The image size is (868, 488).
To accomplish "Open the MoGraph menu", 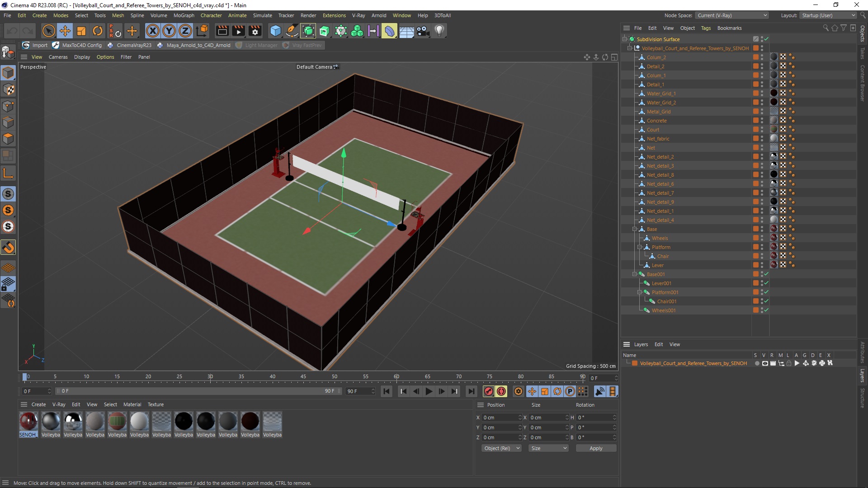I will coord(184,15).
